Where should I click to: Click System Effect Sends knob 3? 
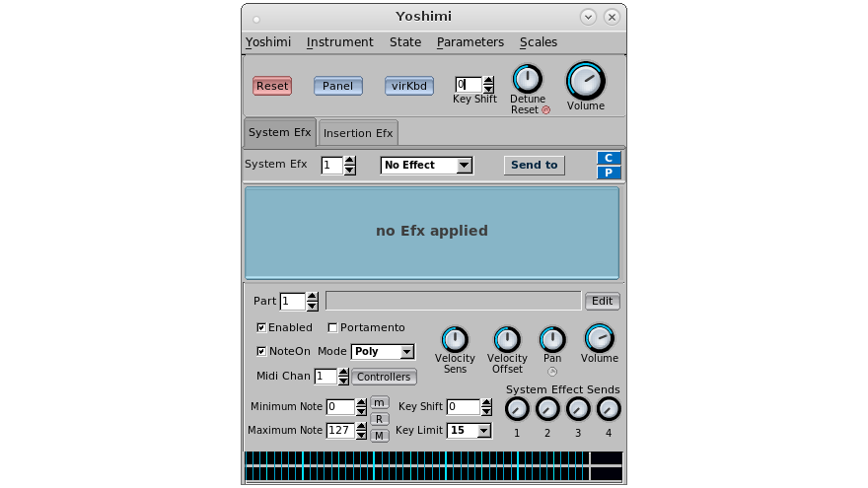[577, 410]
